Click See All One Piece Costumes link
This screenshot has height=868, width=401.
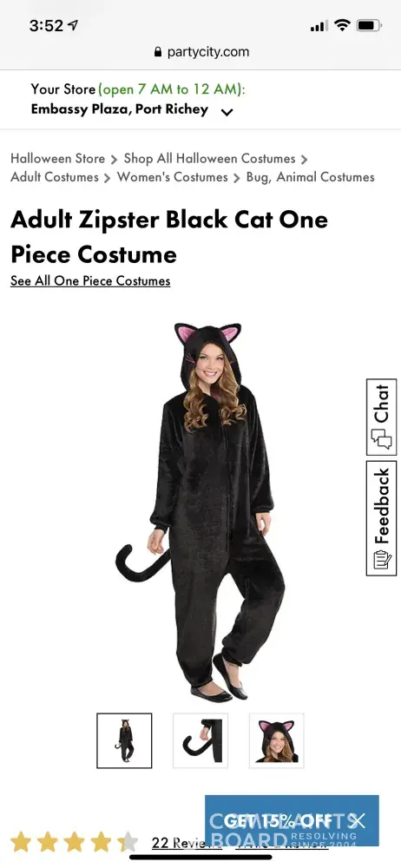coord(90,280)
